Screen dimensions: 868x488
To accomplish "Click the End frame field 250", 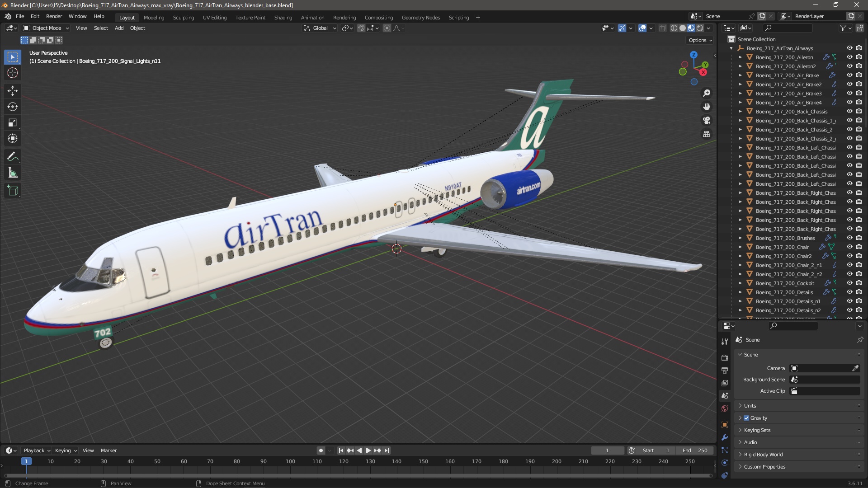I will pyautogui.click(x=695, y=450).
